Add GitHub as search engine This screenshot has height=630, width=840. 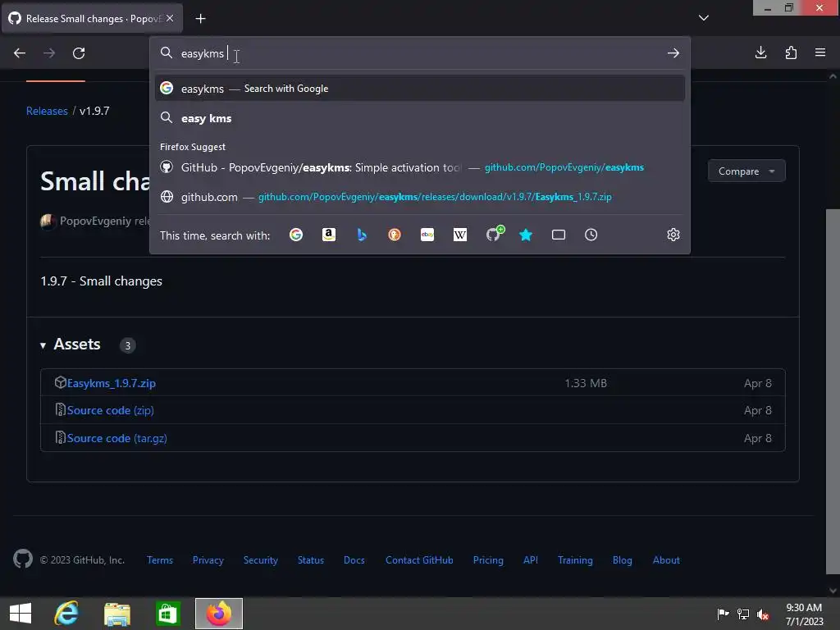click(x=495, y=234)
